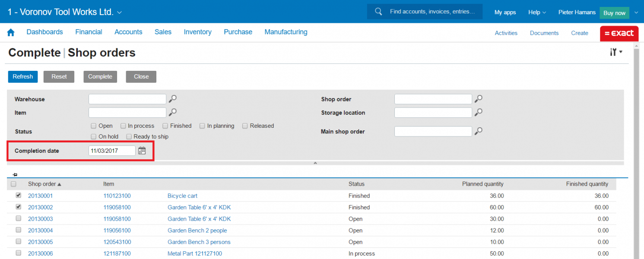644x259 pixels.
Task: Open the Manufacturing menu
Action: point(286,32)
